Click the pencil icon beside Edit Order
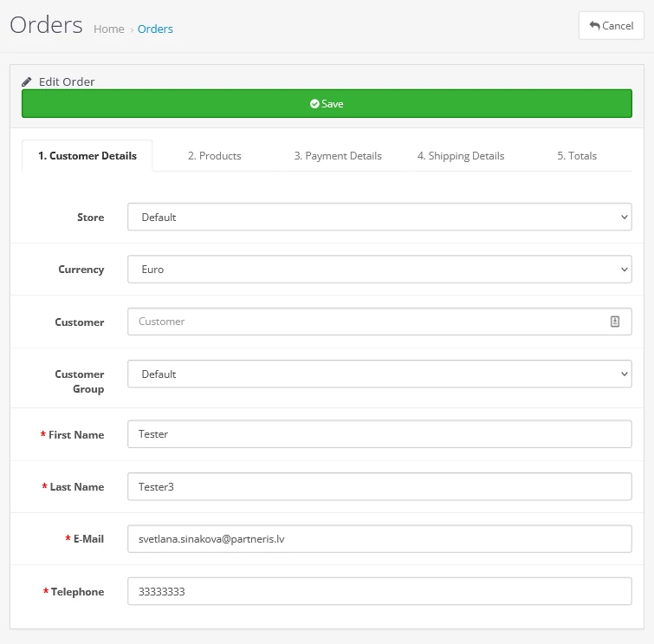The image size is (654, 644). tap(27, 81)
